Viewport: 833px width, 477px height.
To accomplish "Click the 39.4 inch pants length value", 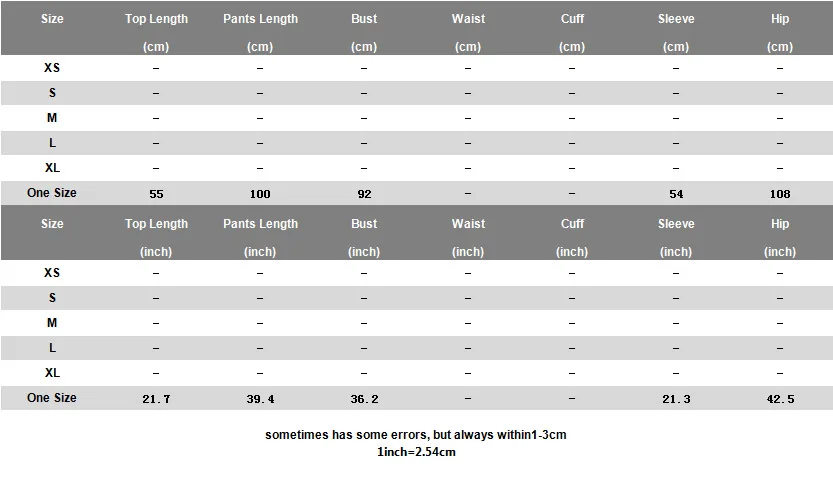I will tap(260, 399).
